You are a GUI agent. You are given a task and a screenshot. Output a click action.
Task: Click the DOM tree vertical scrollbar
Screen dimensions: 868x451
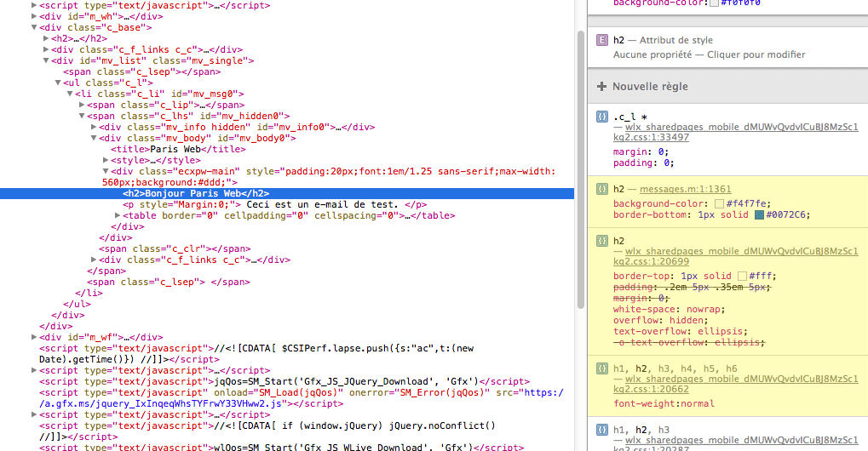click(x=580, y=169)
